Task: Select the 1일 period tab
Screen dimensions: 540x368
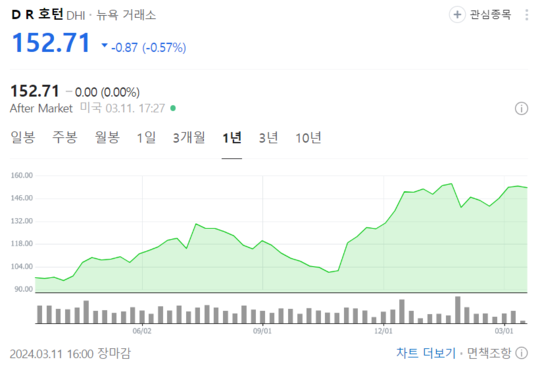Action: click(x=146, y=137)
